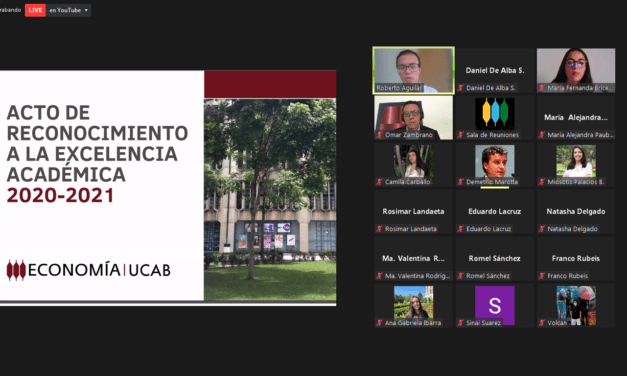The width and height of the screenshot is (627, 376).
Task: Select Natasha Delgado participant tile
Action: click(576, 212)
